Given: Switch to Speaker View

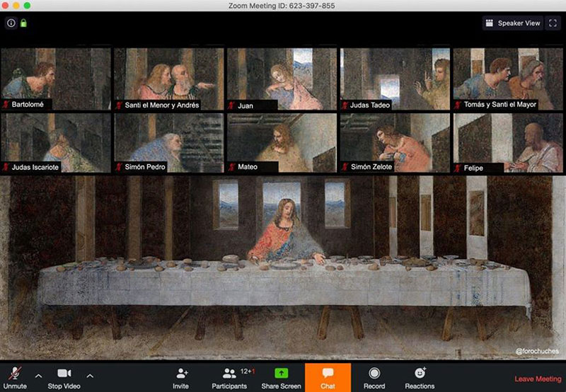Looking at the screenshot, I should pos(513,23).
